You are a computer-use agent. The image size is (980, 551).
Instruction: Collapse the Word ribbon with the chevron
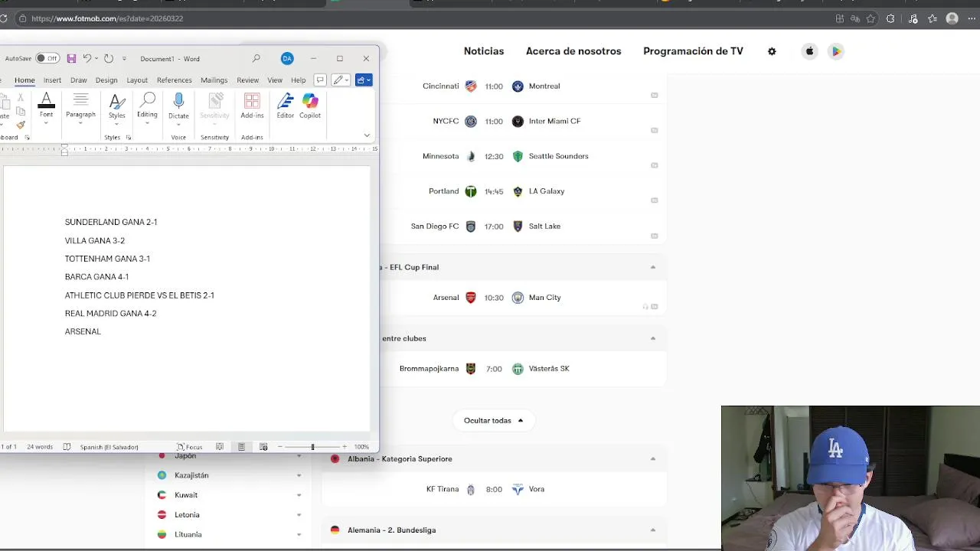coord(367,135)
